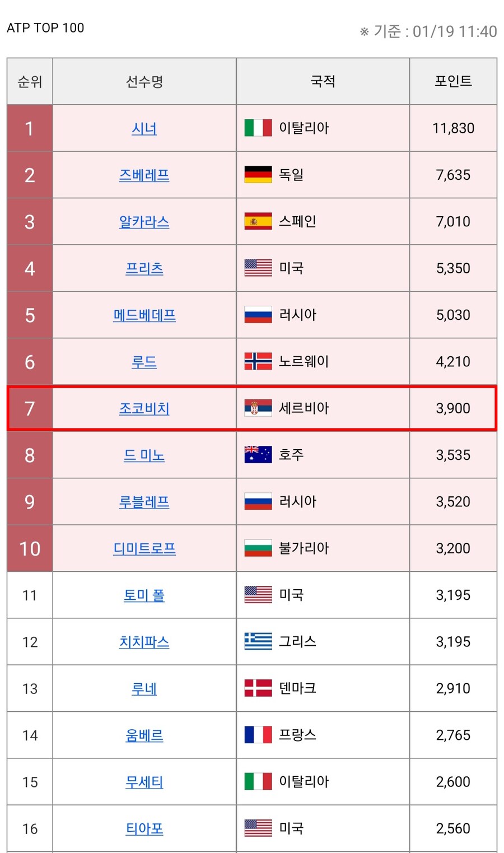The width and height of the screenshot is (504, 853).
Task: Click the Russia flag next to 메드베데프
Action: [x=257, y=315]
